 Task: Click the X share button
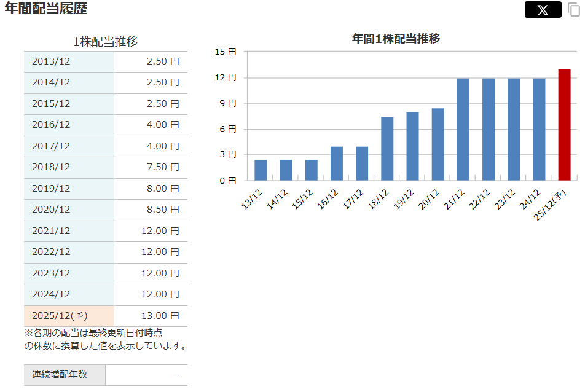click(543, 10)
